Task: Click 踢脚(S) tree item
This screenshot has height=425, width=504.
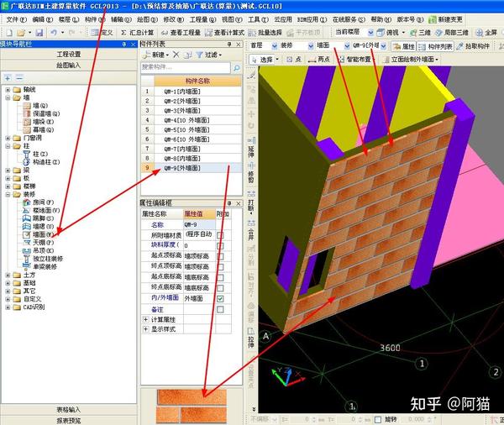Action: (x=39, y=218)
